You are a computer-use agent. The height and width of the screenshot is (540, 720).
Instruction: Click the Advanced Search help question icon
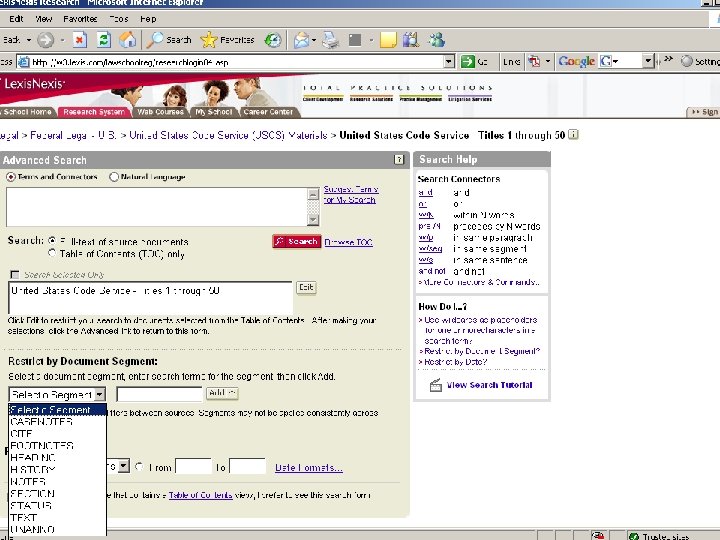399,159
